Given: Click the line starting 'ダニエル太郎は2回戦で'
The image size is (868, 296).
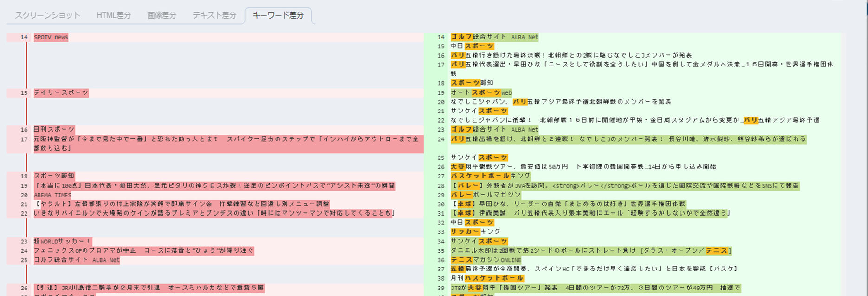Looking at the screenshot, I should 591,251.
